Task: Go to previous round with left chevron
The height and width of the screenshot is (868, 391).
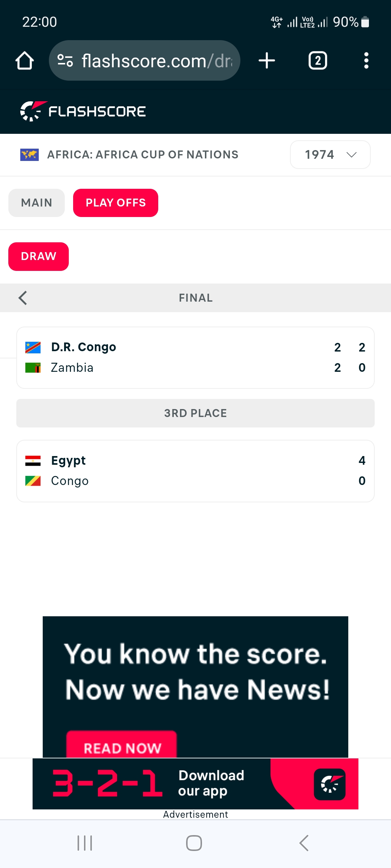Action: 23,298
